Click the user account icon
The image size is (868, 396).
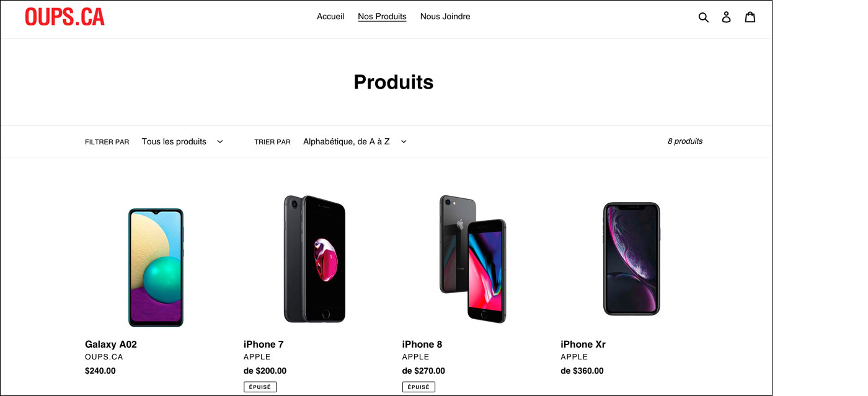[726, 17]
